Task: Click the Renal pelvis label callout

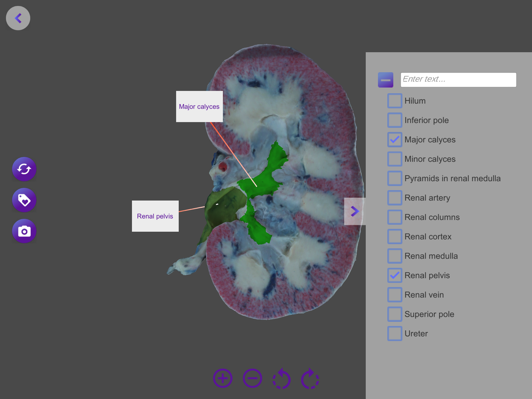Action: [x=155, y=216]
